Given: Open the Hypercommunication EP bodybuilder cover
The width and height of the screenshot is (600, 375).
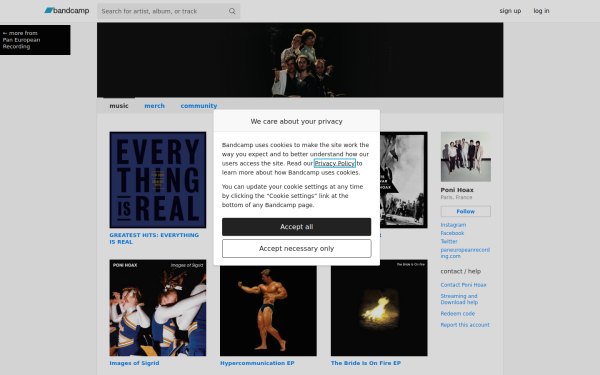Looking at the screenshot, I should tap(268, 311).
